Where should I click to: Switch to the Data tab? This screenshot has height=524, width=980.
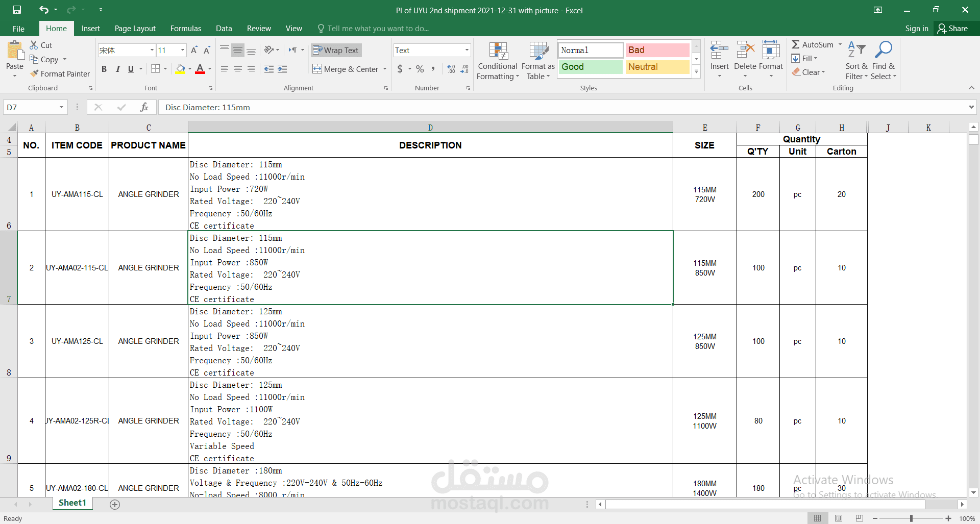[x=224, y=29]
